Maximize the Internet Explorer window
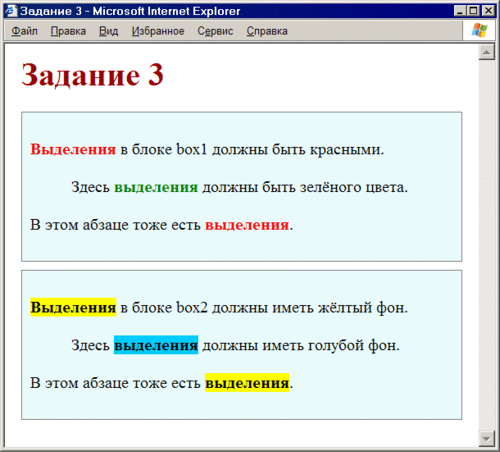The image size is (500, 452). click(x=474, y=11)
